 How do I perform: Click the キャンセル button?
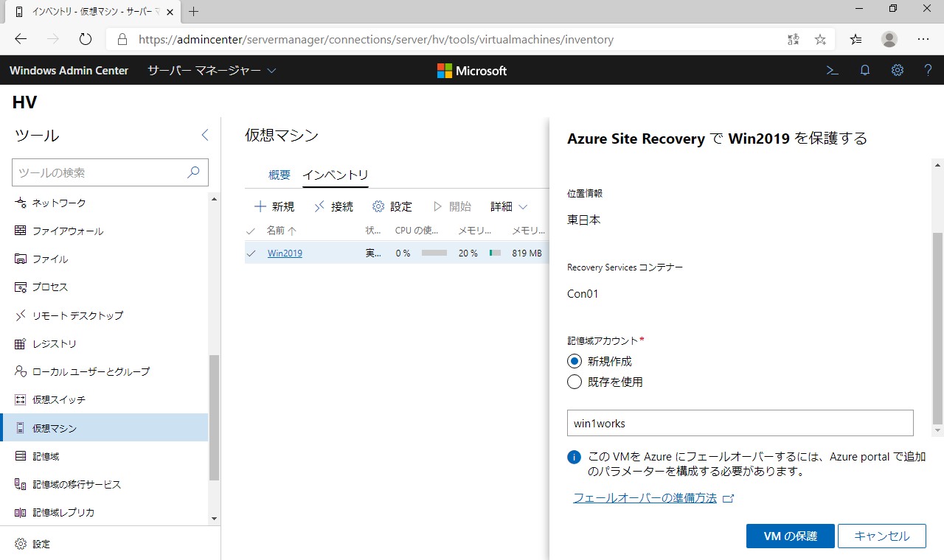tap(882, 536)
